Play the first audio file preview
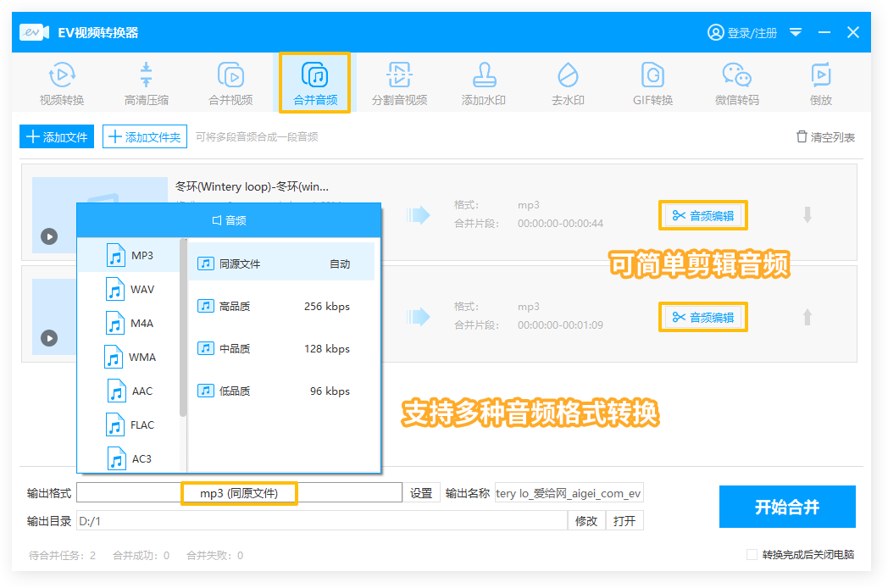The width and height of the screenshot is (888, 588). pyautogui.click(x=49, y=236)
